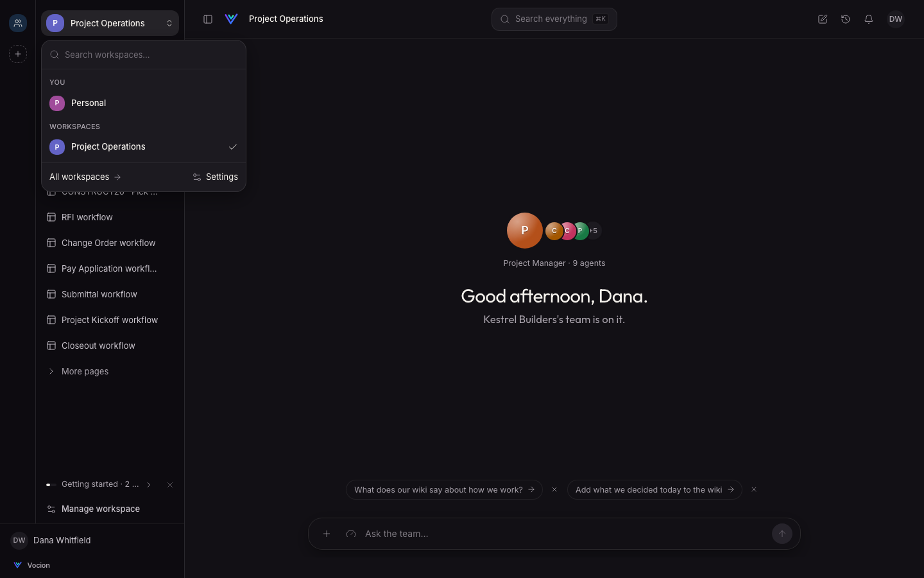Choose 'Add what we decided today' suggestion

coord(654,489)
